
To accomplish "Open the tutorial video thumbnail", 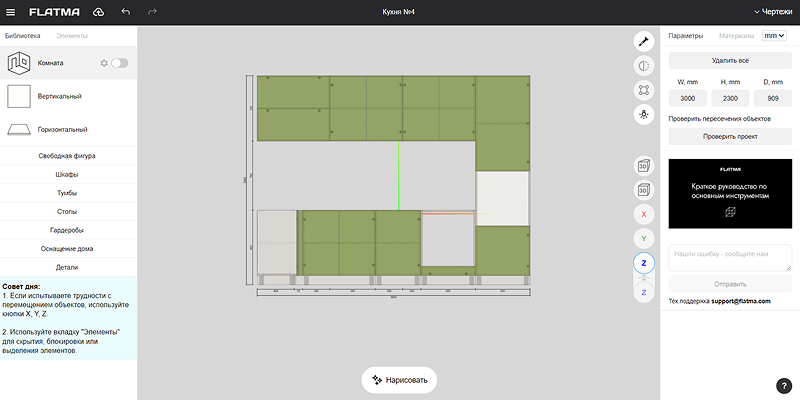I will pos(729,192).
